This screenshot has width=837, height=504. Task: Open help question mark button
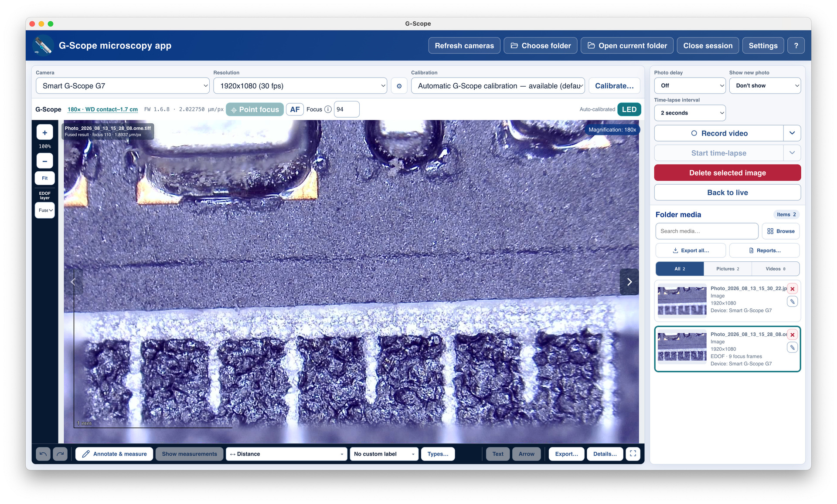click(x=796, y=46)
